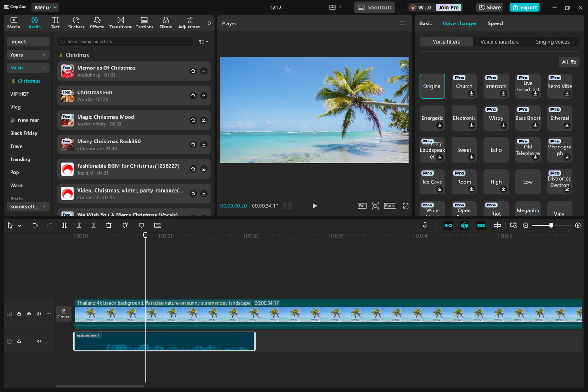
Task: Expand the Sounds effects category
Action: [x=28, y=207]
